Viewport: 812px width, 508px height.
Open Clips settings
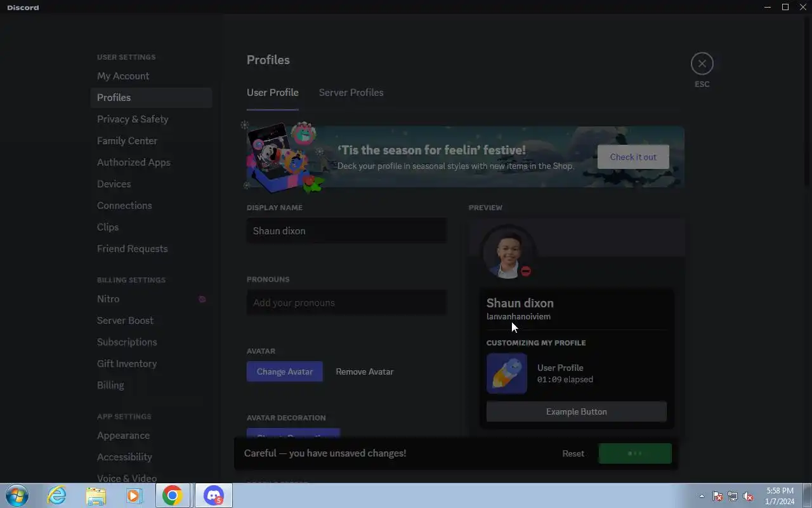click(x=151, y=227)
